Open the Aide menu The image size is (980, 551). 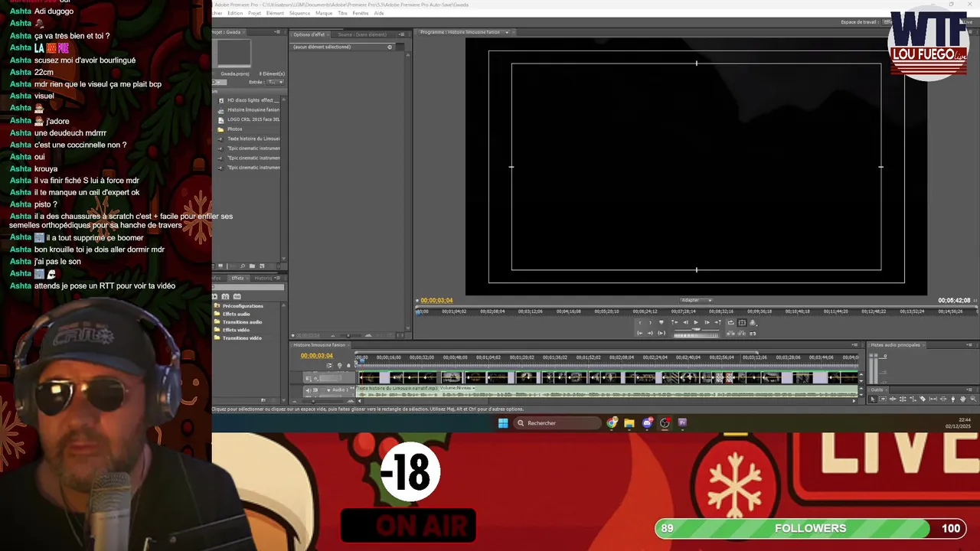379,13
